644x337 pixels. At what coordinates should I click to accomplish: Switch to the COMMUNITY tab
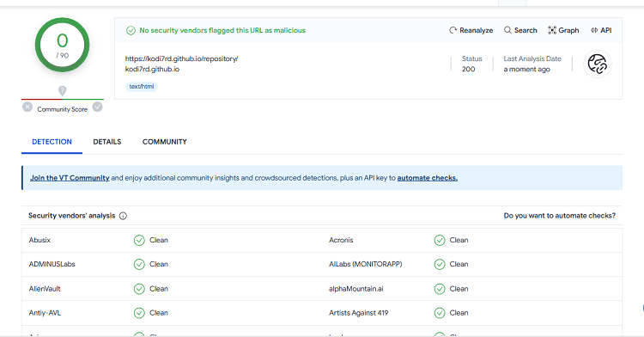(165, 142)
